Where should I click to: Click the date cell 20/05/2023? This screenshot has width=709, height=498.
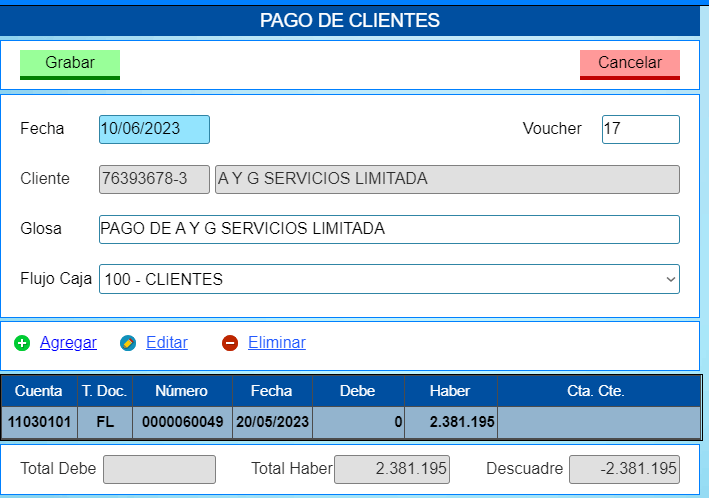(272, 422)
